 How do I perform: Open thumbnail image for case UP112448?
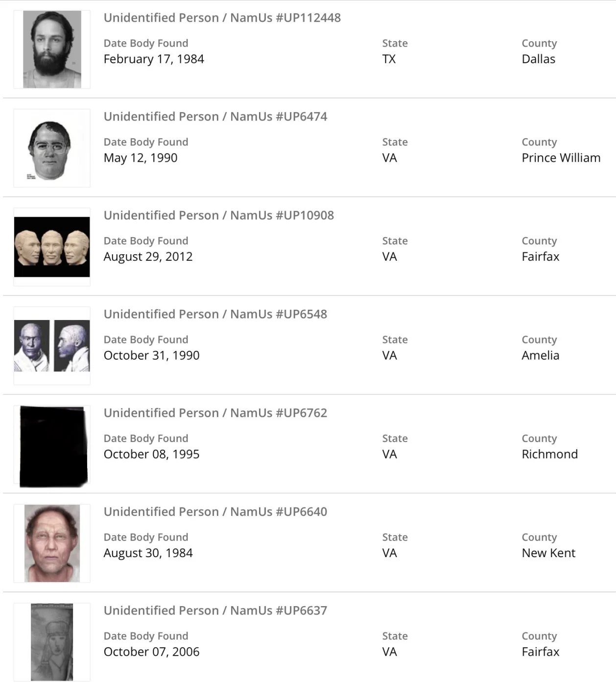52,49
